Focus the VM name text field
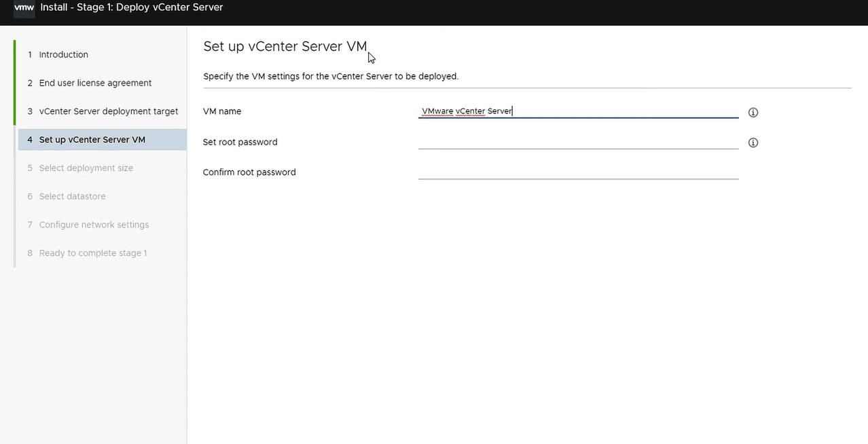The width and height of the screenshot is (868, 444). point(577,111)
